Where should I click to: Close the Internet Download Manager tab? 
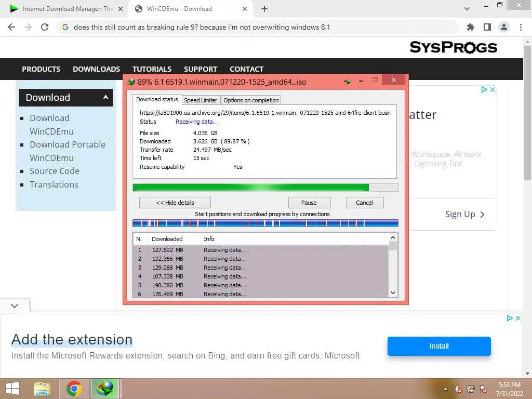(121, 9)
